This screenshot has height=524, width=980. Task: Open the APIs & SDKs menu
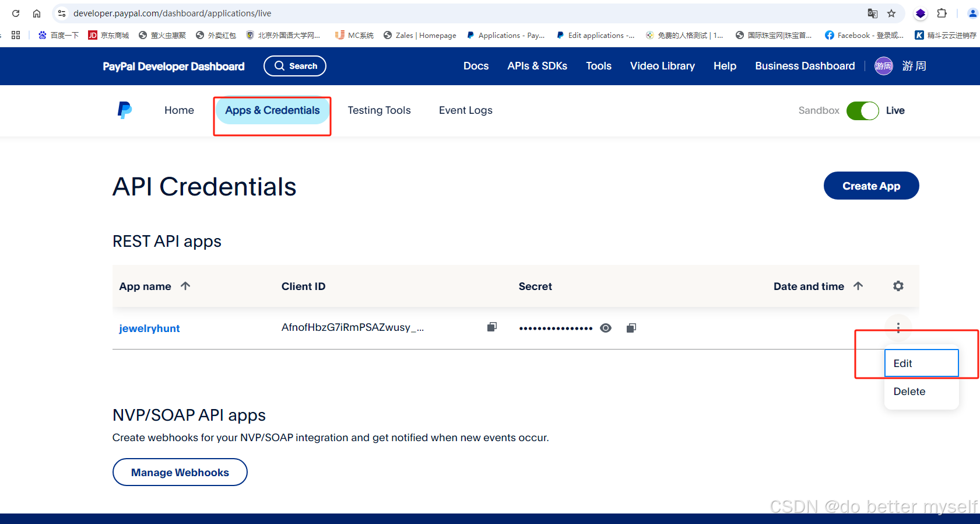pyautogui.click(x=537, y=66)
